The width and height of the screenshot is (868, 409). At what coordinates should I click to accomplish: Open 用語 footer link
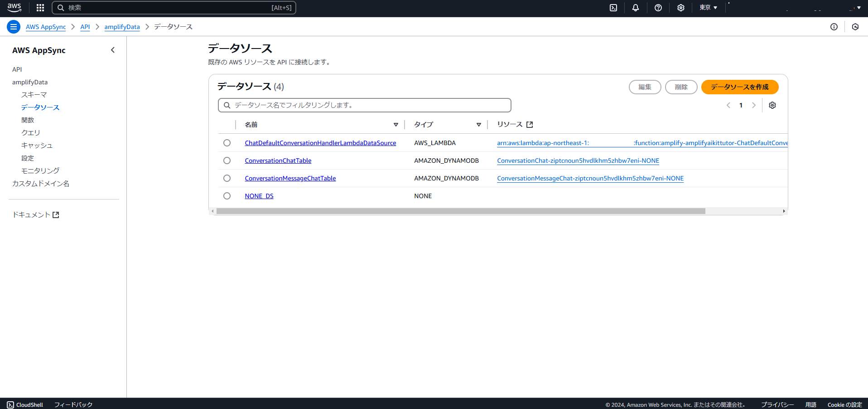pyautogui.click(x=811, y=404)
